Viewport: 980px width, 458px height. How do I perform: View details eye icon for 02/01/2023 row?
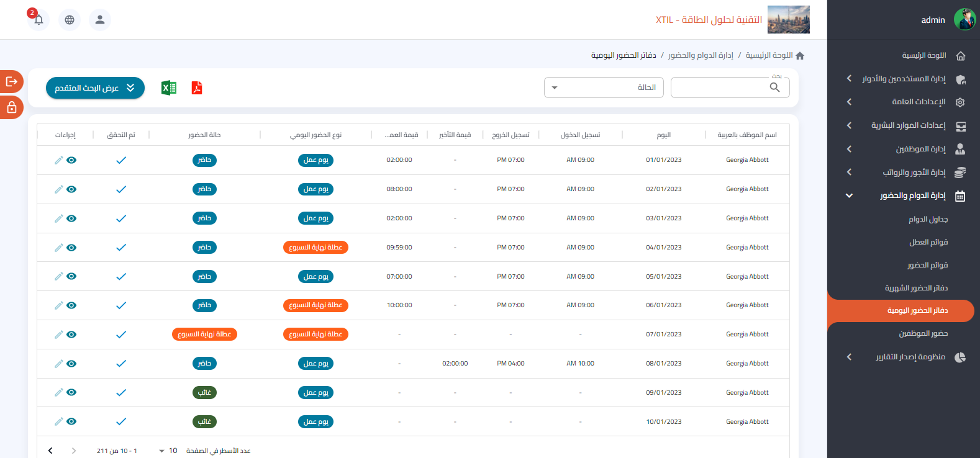click(x=72, y=189)
